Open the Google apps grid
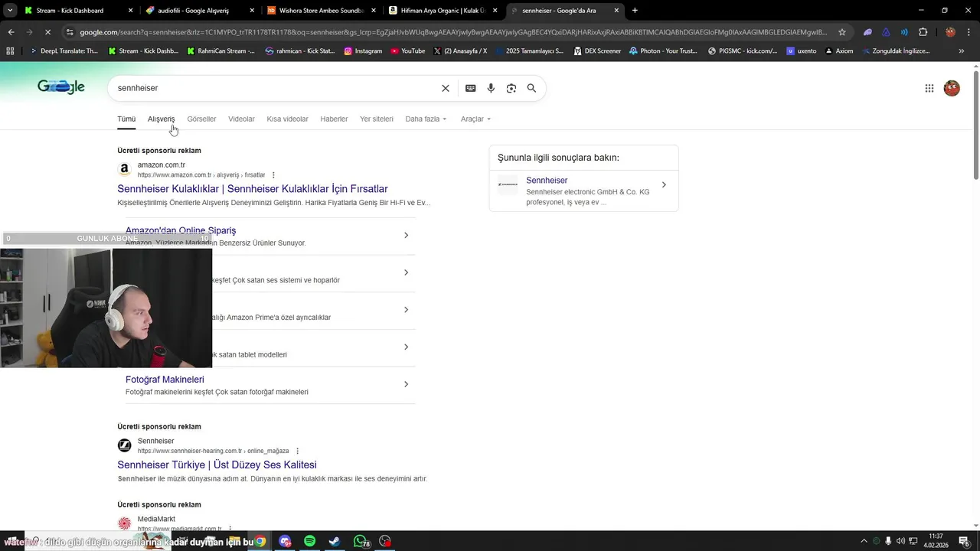Screen dimensions: 980x551 point(929,88)
